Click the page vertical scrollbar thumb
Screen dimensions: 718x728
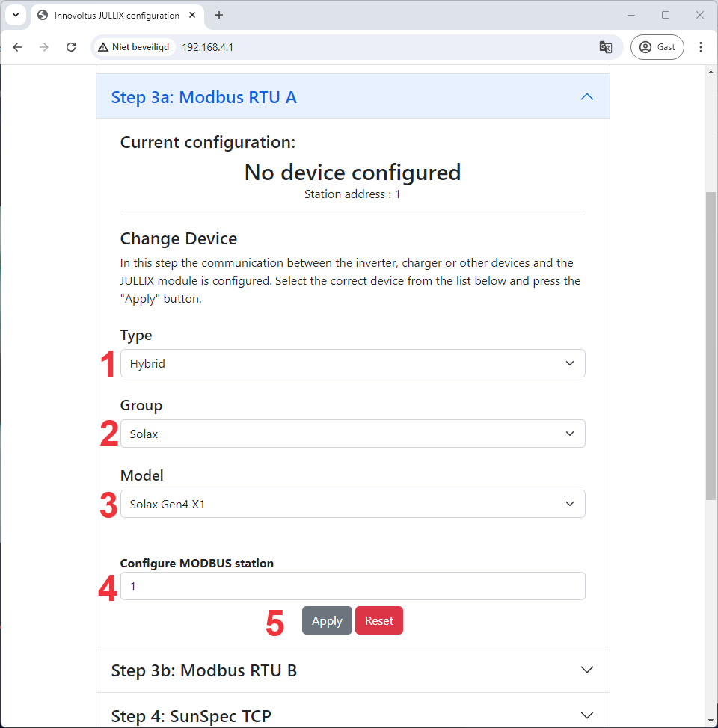click(711, 344)
